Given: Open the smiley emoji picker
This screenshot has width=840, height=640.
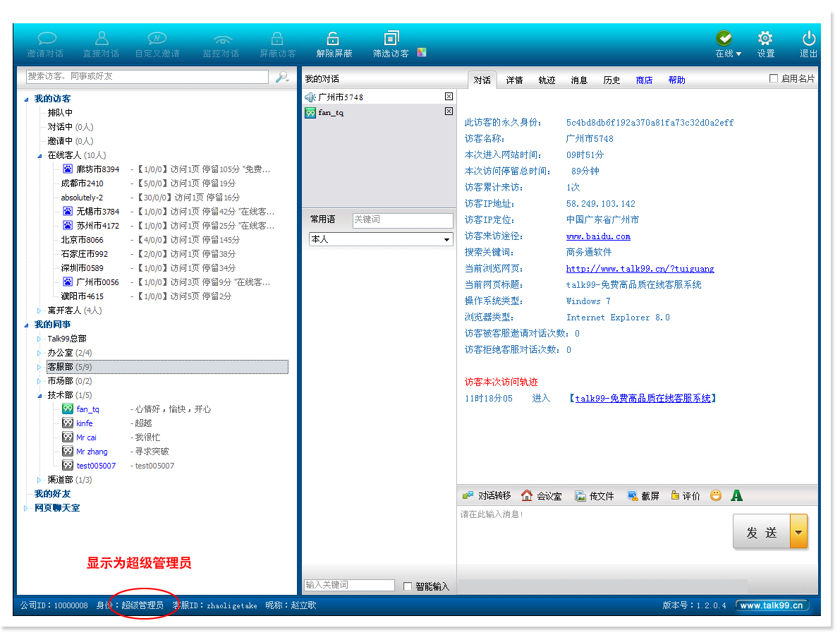Looking at the screenshot, I should tap(716, 495).
